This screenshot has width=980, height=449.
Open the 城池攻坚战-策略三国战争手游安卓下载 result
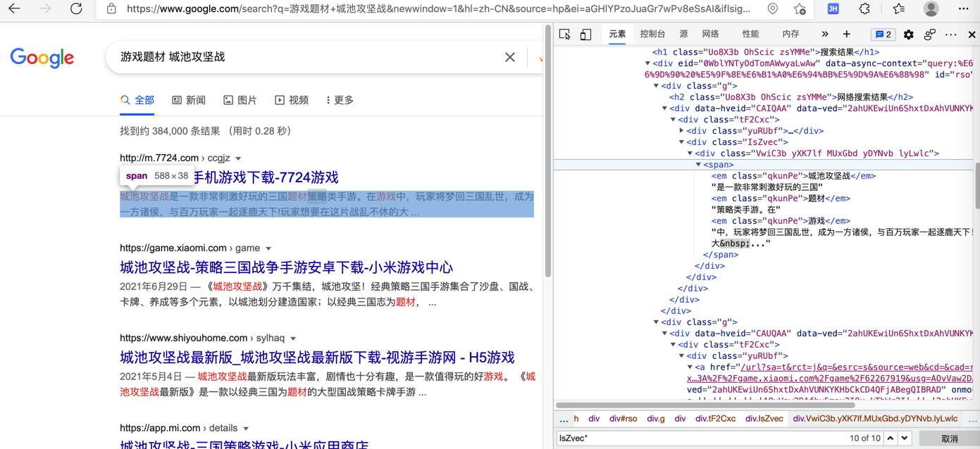point(286,267)
